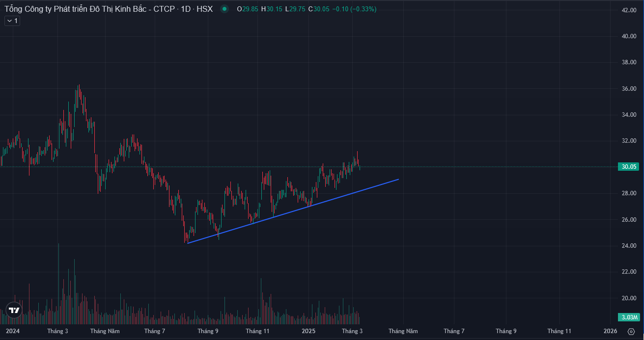Click the 42.00 price axis label
Viewport: 644px width, 340px height.
click(629, 10)
